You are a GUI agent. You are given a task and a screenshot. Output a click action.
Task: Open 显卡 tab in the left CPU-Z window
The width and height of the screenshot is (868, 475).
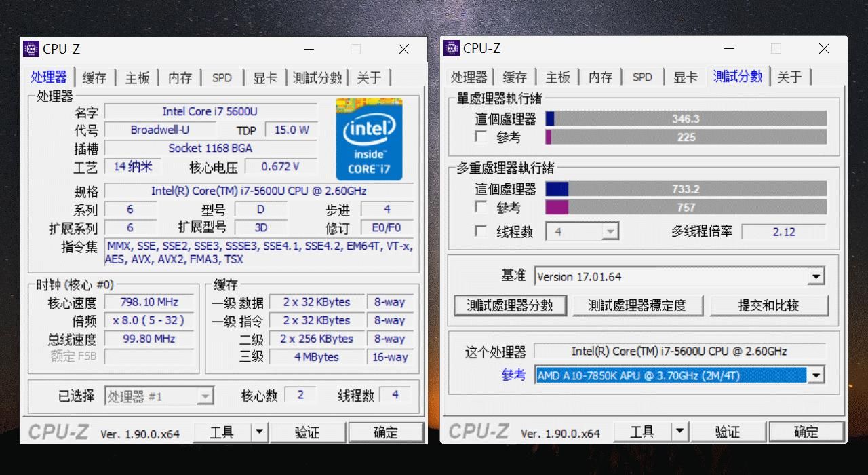265,77
